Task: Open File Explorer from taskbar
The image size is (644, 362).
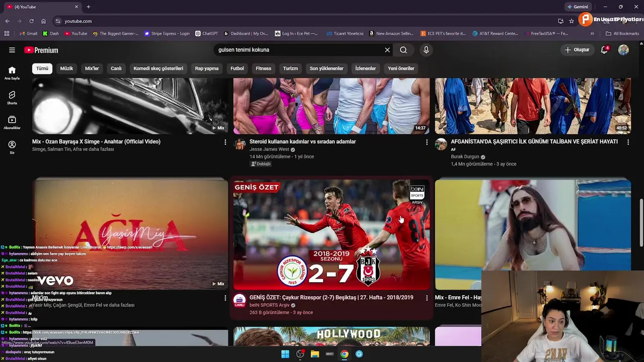Action: (315, 354)
